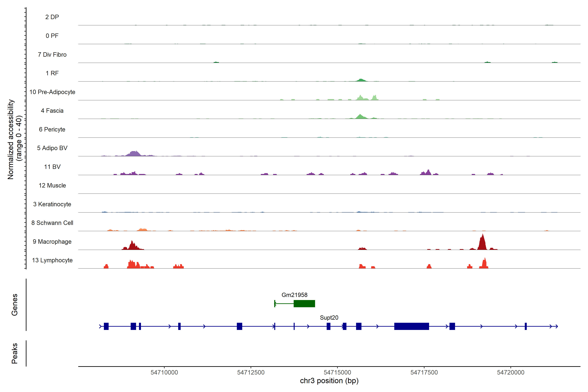Click the 54715000 axis tick label
Image resolution: width=588 pixels, height=392 pixels.
click(x=337, y=372)
